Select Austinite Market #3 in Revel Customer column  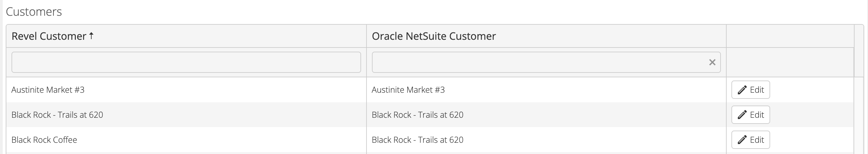click(x=48, y=90)
